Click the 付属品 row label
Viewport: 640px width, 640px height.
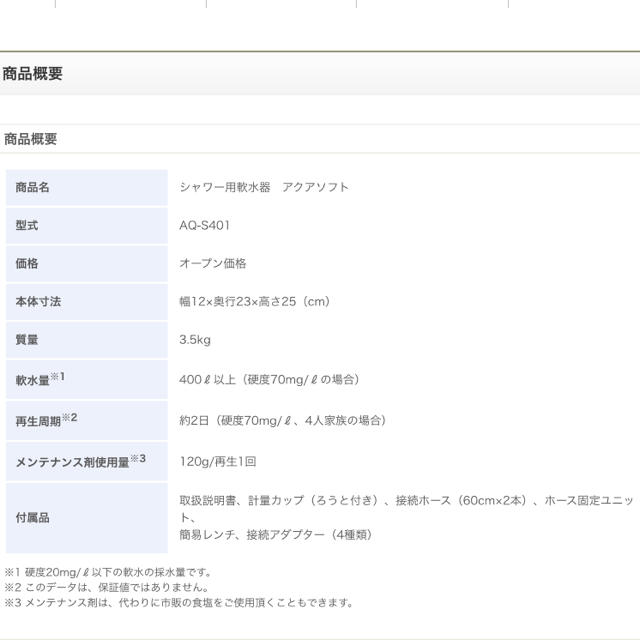click(x=33, y=518)
